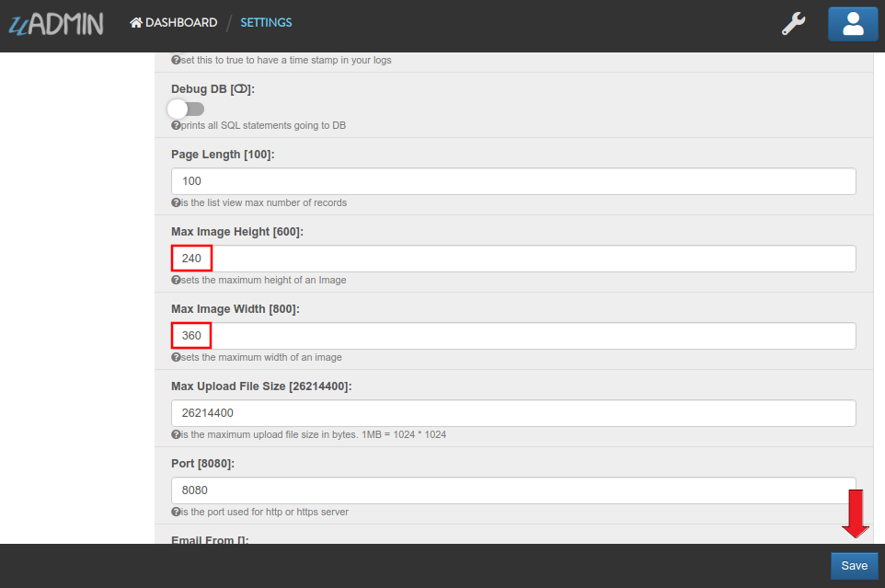885x588 pixels.
Task: Toggle the Debug DB switch
Action: (186, 109)
